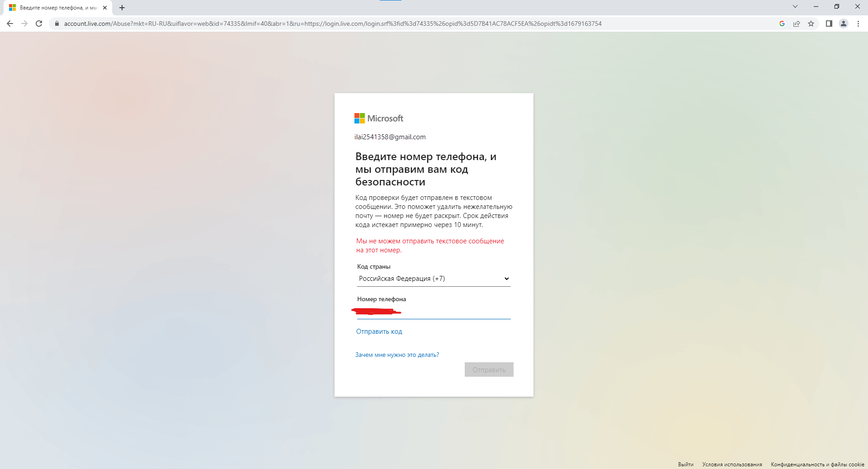Screen dimensions: 868x469
Task: Open site info via the padlock icon
Action: tap(57, 24)
